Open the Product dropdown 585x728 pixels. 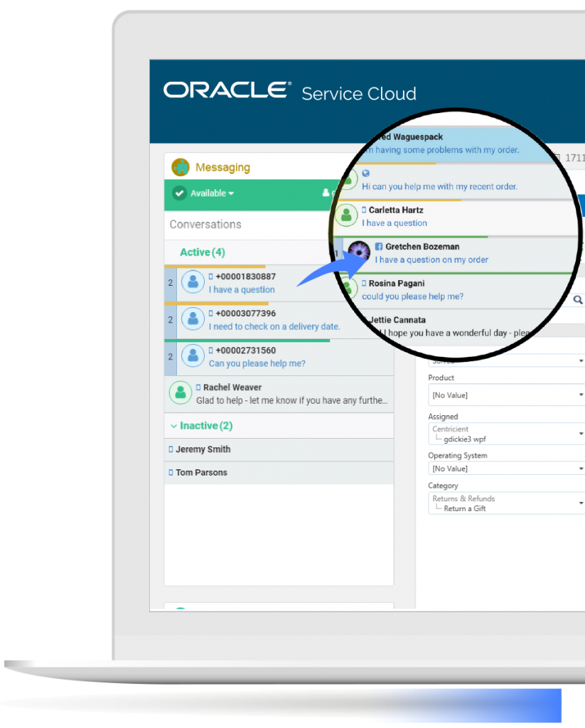[506, 395]
